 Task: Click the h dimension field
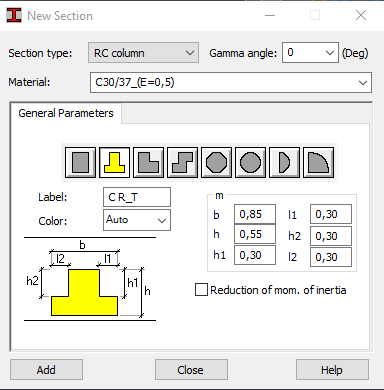[255, 234]
